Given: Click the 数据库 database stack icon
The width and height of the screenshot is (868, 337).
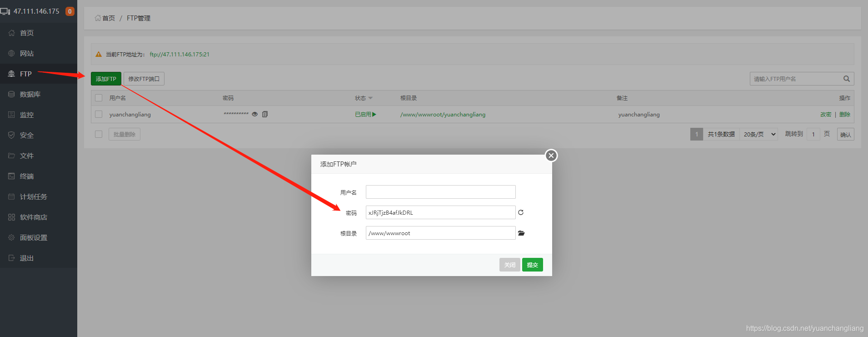Looking at the screenshot, I should pos(11,94).
